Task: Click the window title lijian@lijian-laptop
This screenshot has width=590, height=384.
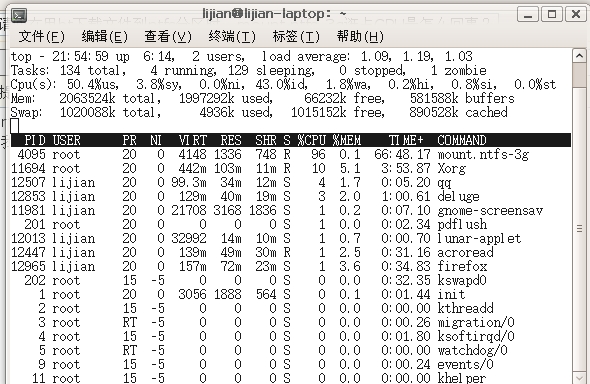Action: [274, 14]
